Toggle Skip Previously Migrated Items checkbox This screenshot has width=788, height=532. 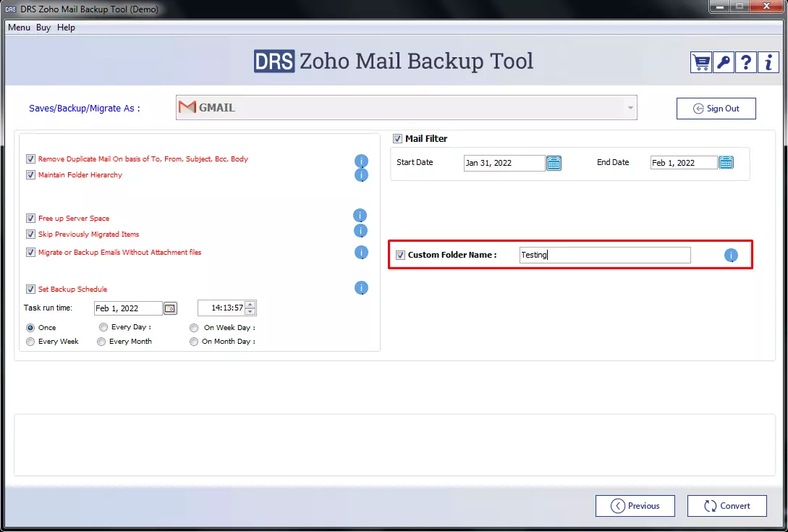[30, 235]
